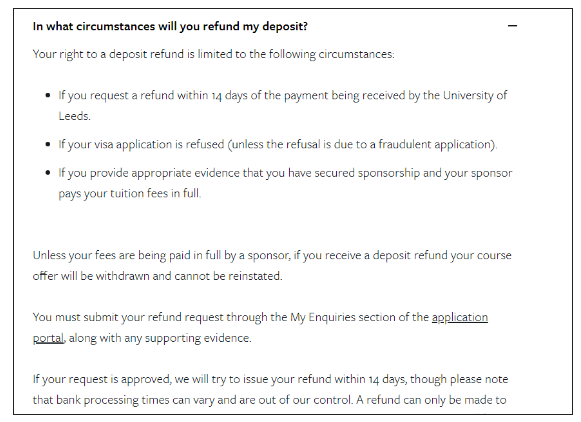Click 'secured sponsorship' in third bullet

click(367, 173)
